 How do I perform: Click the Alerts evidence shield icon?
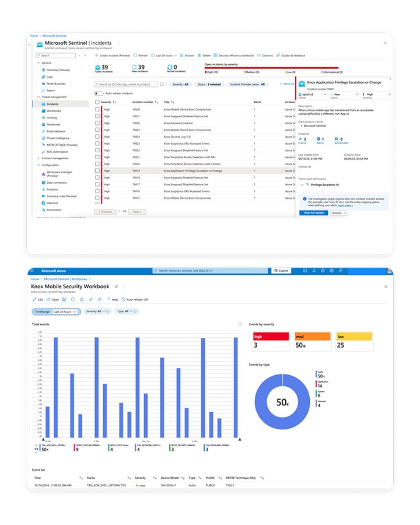tap(318, 139)
